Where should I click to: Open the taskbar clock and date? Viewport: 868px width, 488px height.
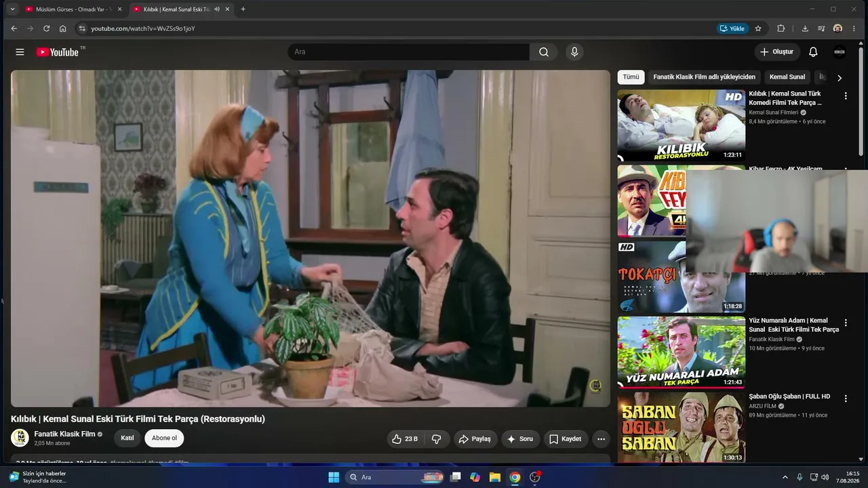point(847,477)
